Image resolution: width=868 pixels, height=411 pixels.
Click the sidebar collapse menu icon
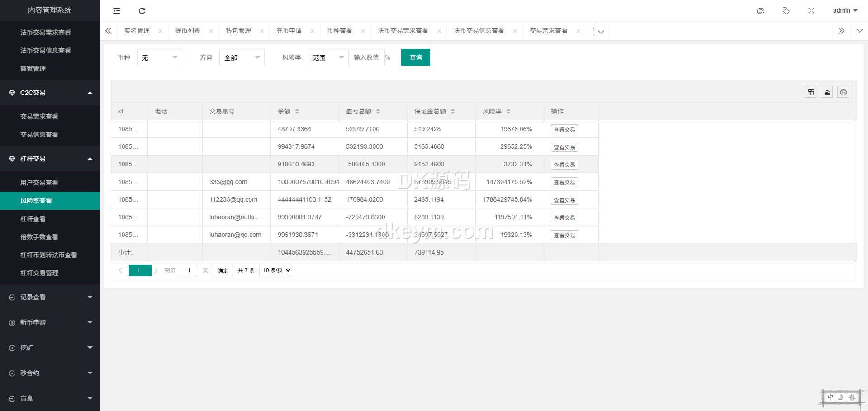[x=117, y=11]
